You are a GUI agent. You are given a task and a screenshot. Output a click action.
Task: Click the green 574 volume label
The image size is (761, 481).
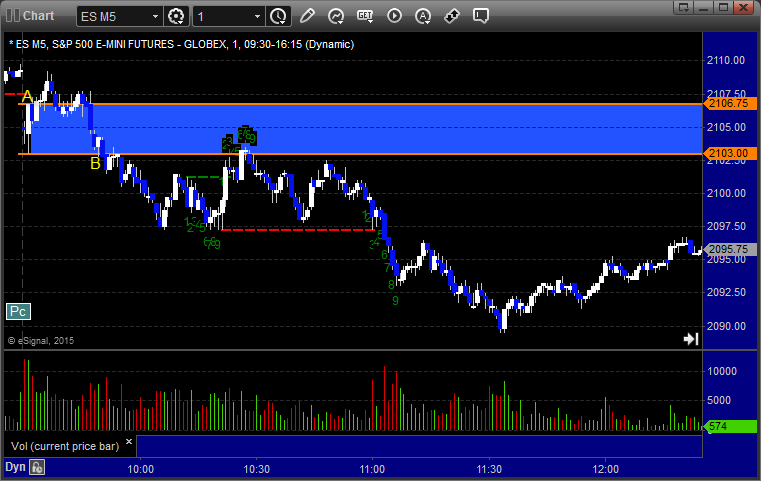point(729,426)
